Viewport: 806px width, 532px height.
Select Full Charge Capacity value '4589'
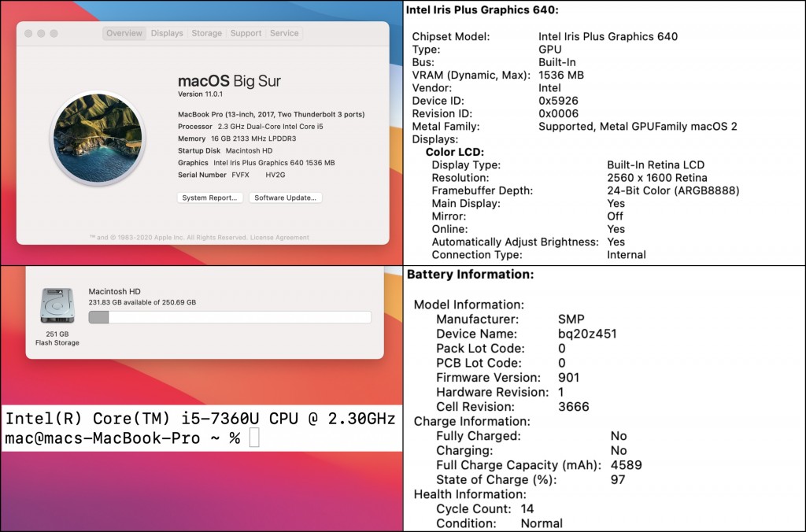(626, 465)
